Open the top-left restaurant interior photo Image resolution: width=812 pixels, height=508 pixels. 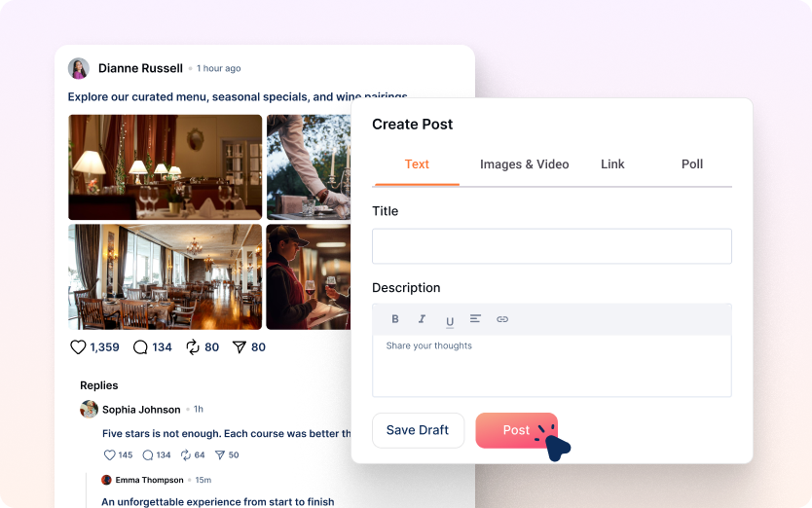[x=166, y=167]
